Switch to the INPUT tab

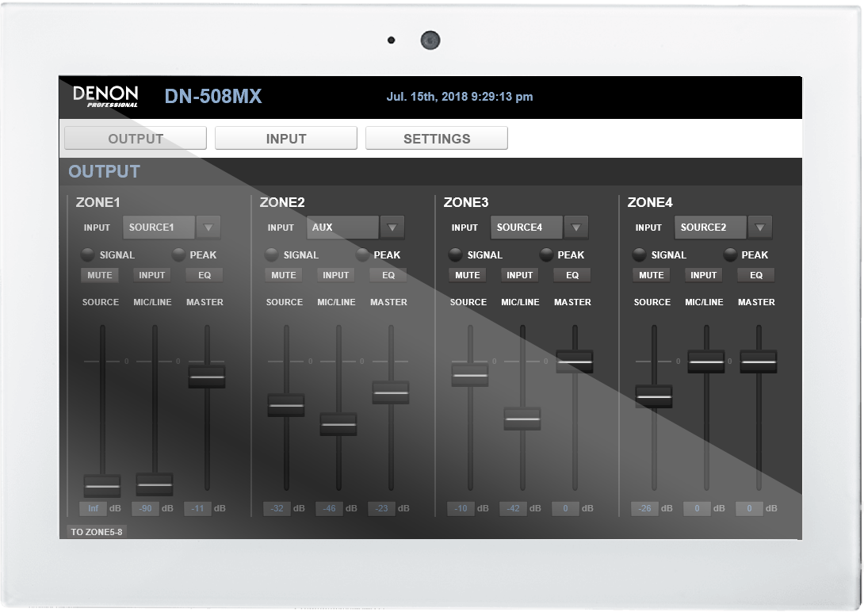pos(286,138)
